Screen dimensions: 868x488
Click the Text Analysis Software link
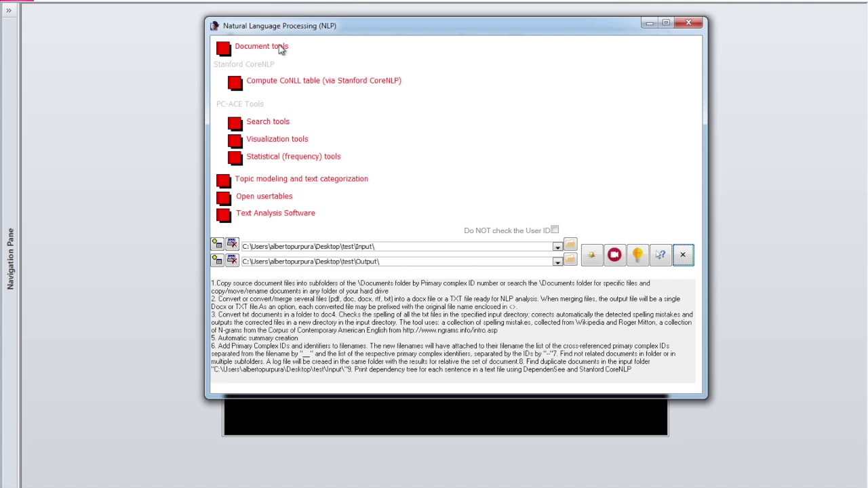(275, 213)
